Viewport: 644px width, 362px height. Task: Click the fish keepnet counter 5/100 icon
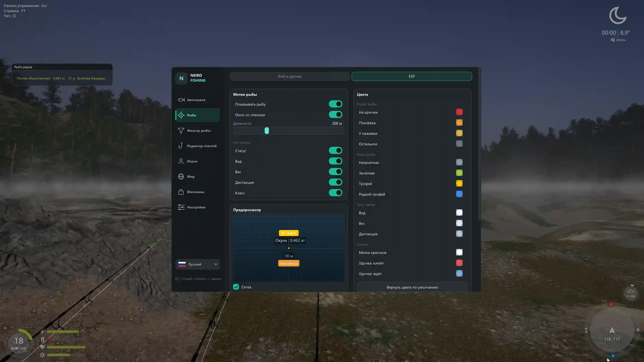tap(631, 293)
